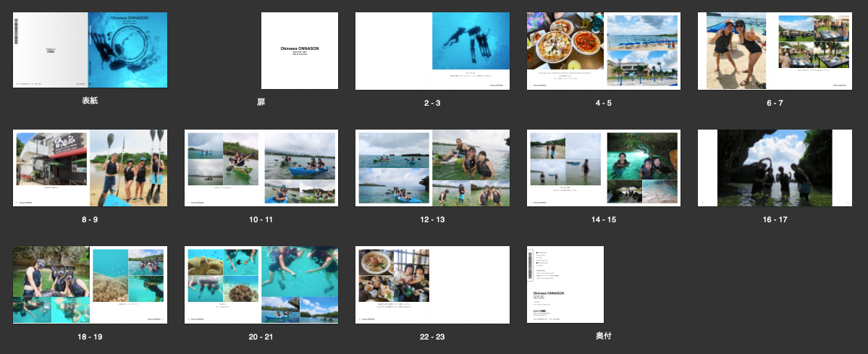The height and width of the screenshot is (354, 868).
Task: Click the 扉 text label
Action: coord(261,102)
